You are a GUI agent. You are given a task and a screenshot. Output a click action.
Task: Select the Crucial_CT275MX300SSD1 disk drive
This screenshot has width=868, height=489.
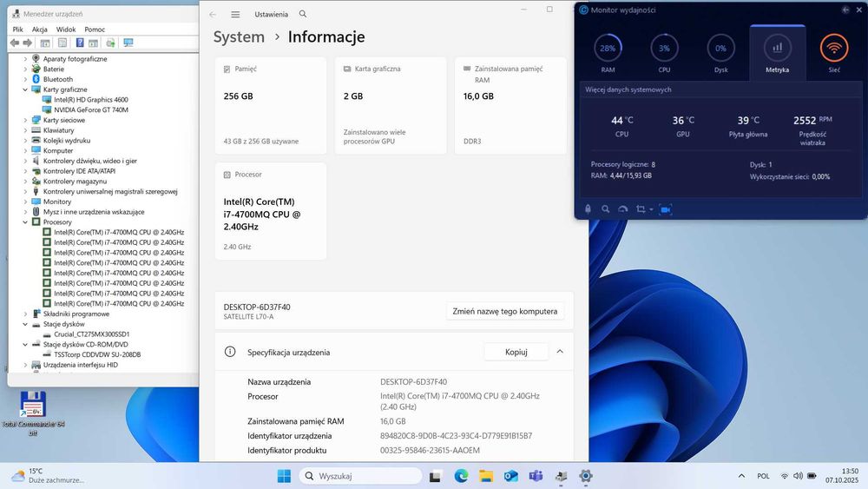coord(91,334)
